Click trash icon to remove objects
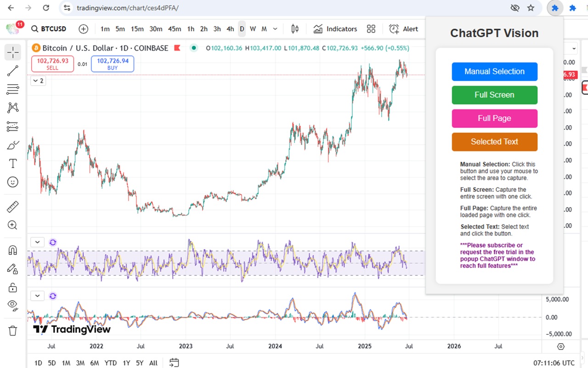Screen dimensions: 588x368 click(x=12, y=330)
